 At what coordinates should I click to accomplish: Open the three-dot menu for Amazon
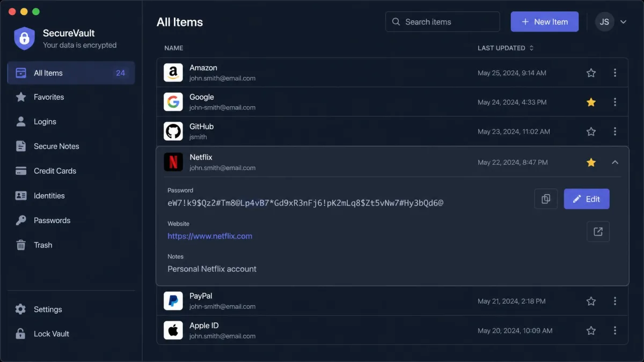coord(615,73)
